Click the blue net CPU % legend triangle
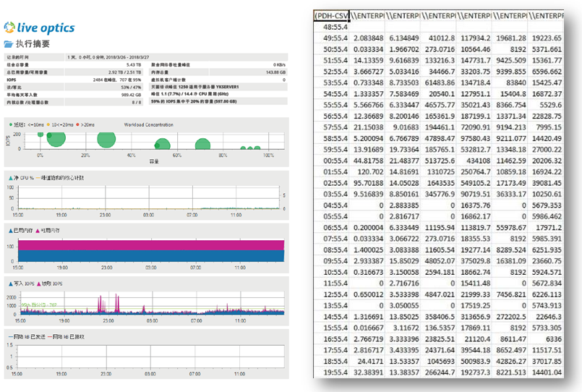 [11, 178]
